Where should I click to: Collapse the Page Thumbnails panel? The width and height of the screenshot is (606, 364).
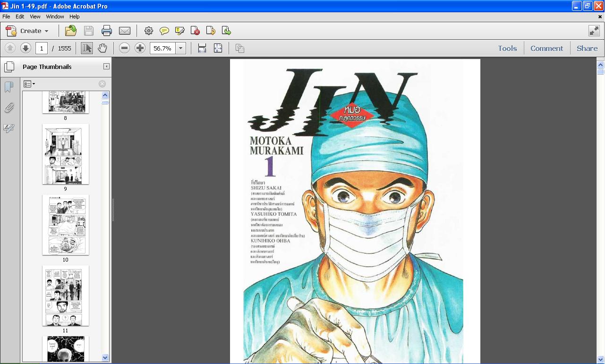[106, 67]
